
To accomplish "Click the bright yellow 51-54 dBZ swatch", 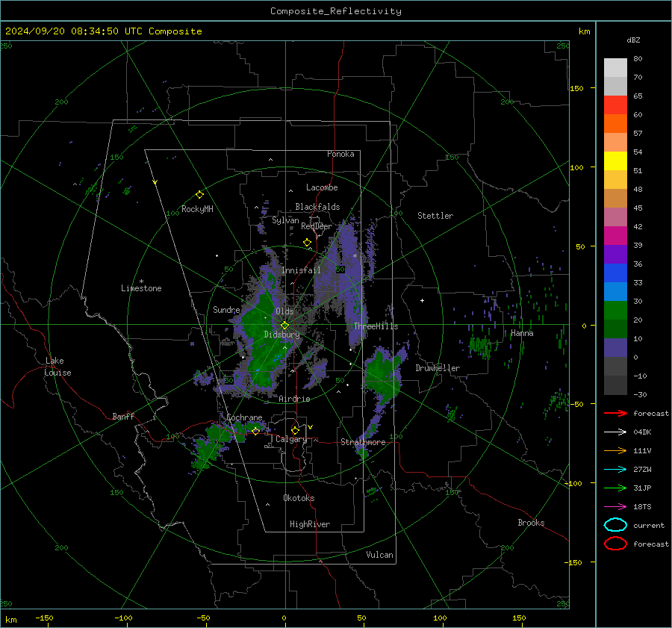I will 615,161.
